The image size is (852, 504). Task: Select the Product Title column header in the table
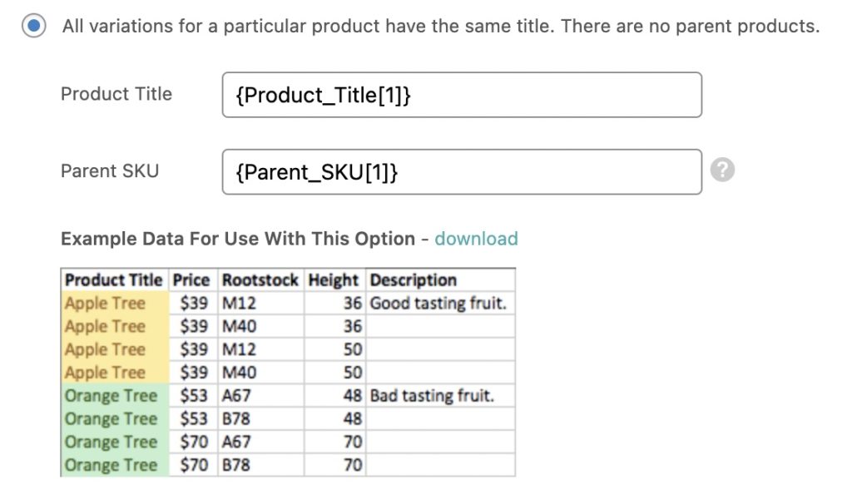[113, 280]
